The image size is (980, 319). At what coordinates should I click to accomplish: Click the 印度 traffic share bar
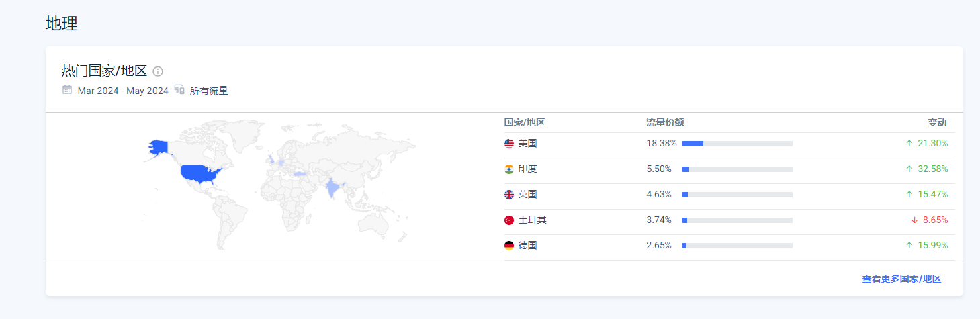point(737,169)
